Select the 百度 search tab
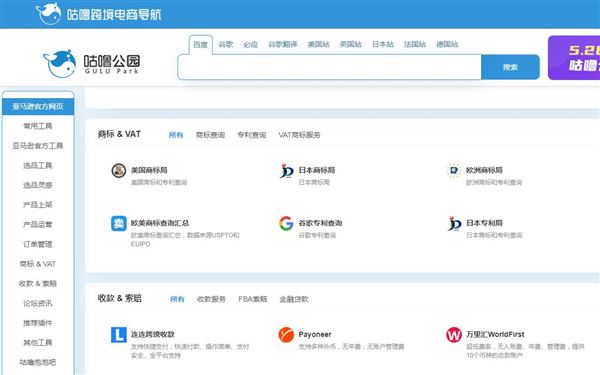 (x=201, y=45)
